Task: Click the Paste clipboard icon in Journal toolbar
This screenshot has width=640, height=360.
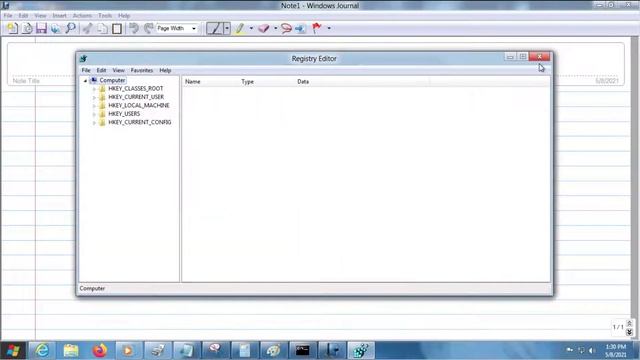Action: [x=117, y=28]
